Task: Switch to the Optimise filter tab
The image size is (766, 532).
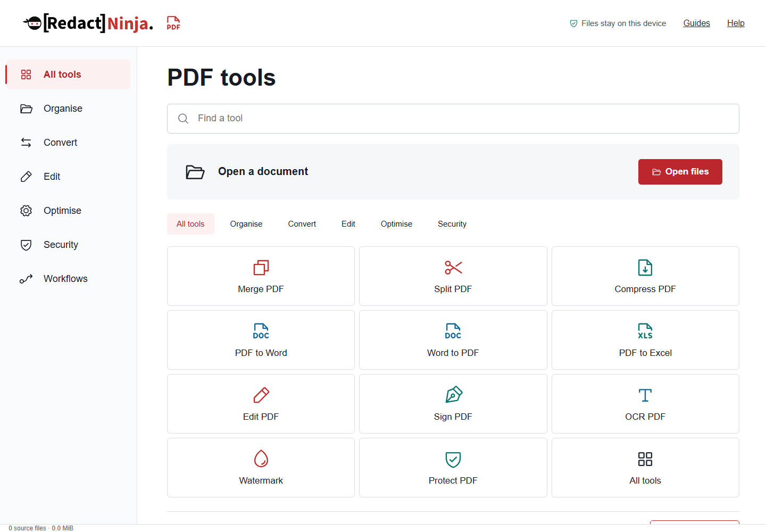Action: [x=396, y=224]
